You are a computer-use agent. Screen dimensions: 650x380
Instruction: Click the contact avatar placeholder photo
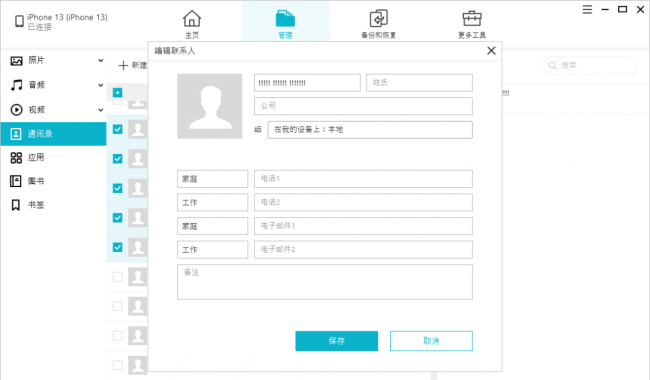tap(210, 106)
